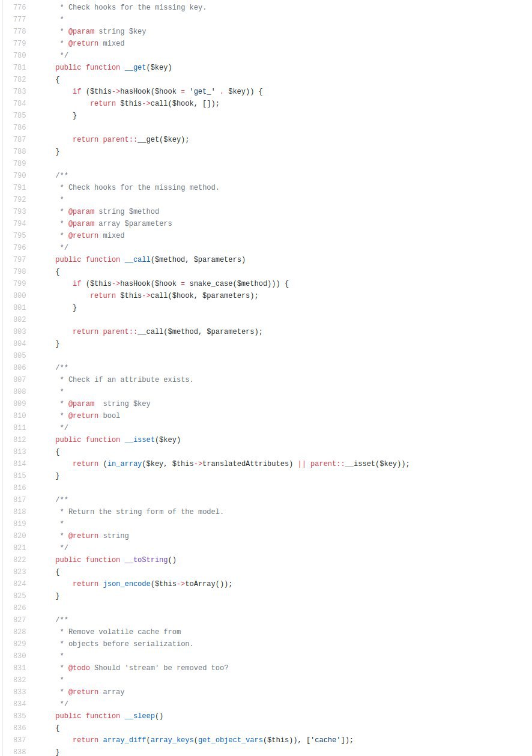This screenshot has width=532, height=756.
Task: Click line number 837
Action: pos(19,740)
